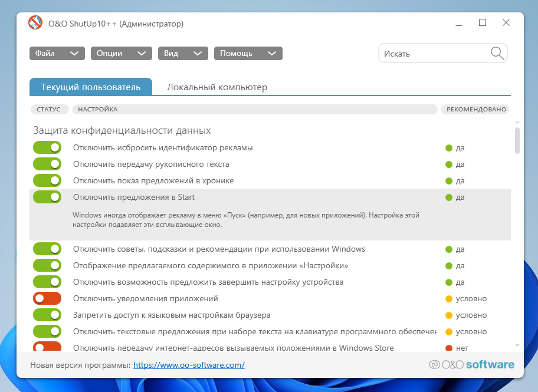Toggle the handwriting text transfer switch
The height and width of the screenshot is (392, 538).
tap(47, 164)
